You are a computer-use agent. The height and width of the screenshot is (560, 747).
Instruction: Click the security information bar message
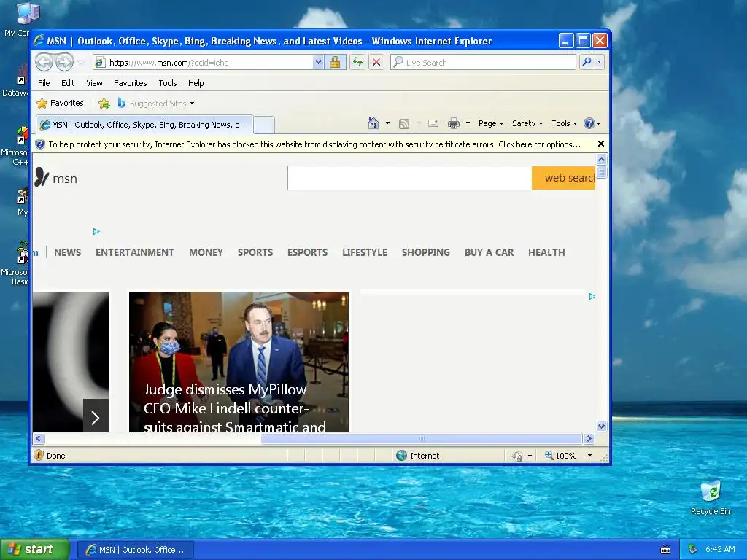pos(314,144)
